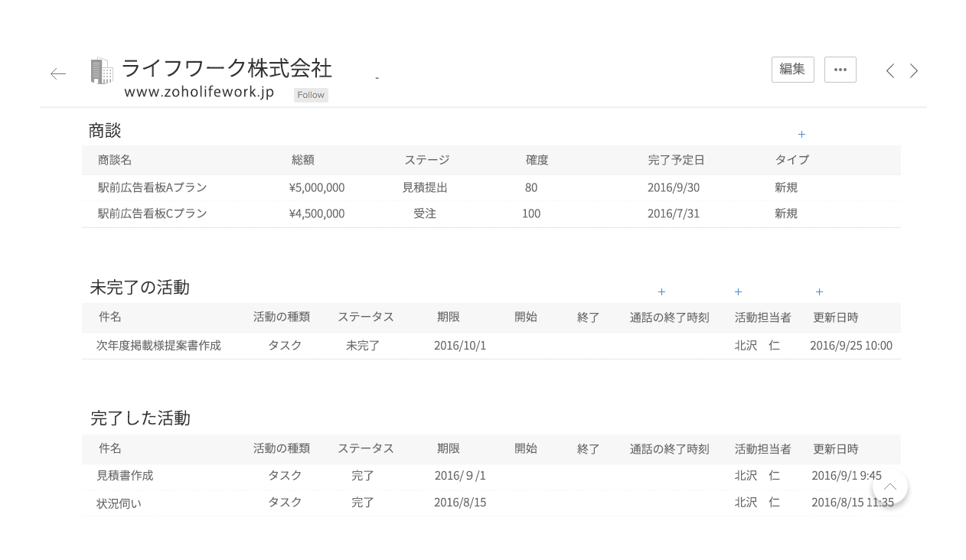966x560 pixels.
Task: Go back using the left arrow icon
Action: [x=58, y=73]
